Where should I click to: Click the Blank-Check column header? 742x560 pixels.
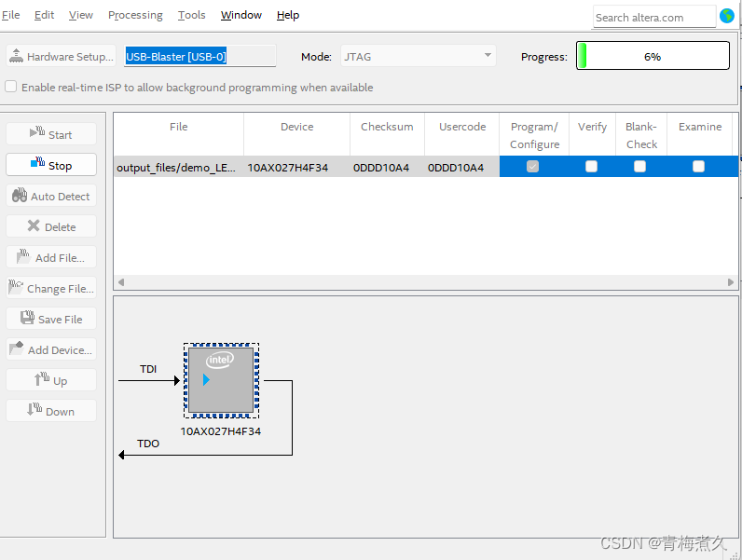(x=641, y=135)
